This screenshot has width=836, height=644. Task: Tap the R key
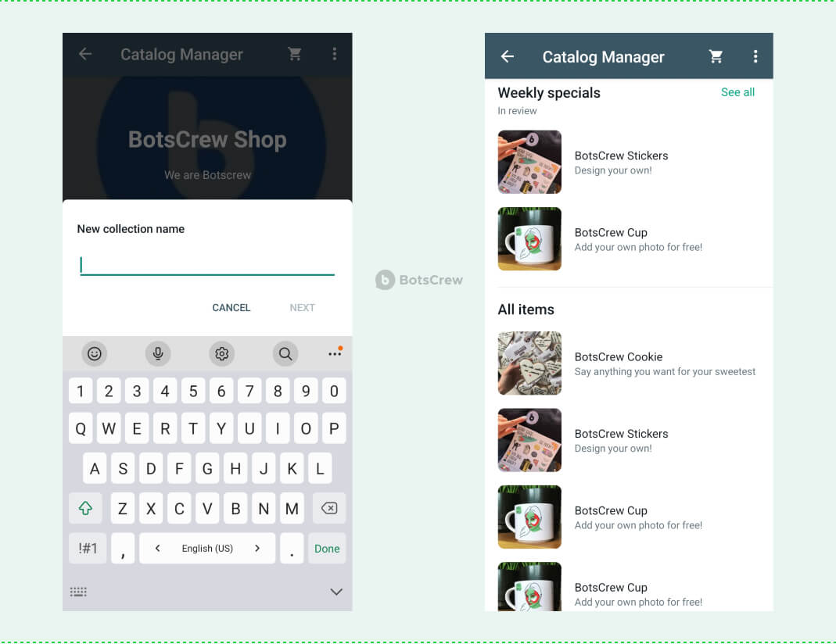click(x=165, y=428)
